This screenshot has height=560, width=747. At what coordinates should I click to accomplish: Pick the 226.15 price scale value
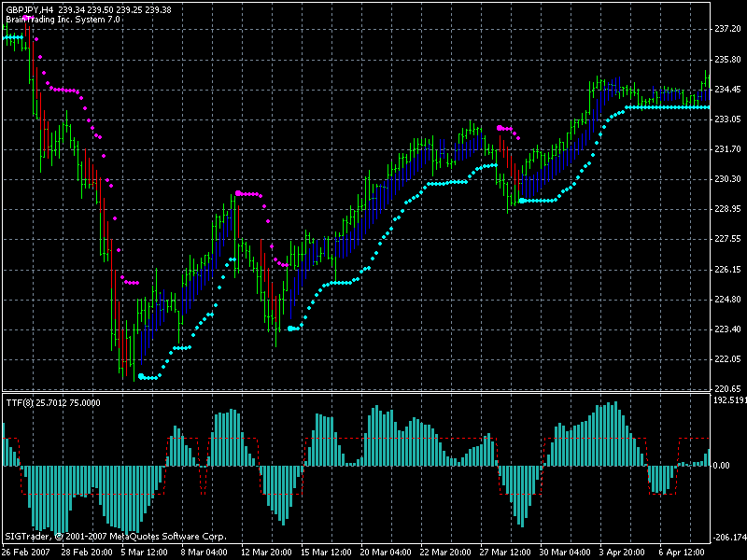pyautogui.click(x=726, y=270)
